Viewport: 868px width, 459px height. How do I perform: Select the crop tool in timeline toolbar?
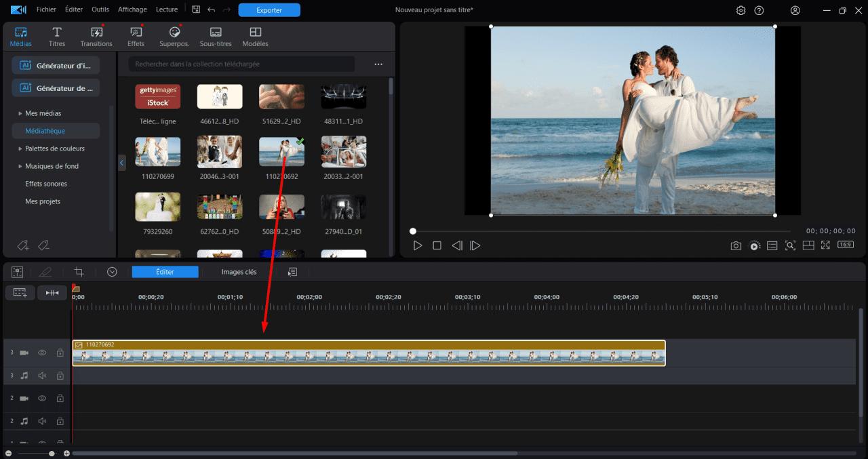79,272
